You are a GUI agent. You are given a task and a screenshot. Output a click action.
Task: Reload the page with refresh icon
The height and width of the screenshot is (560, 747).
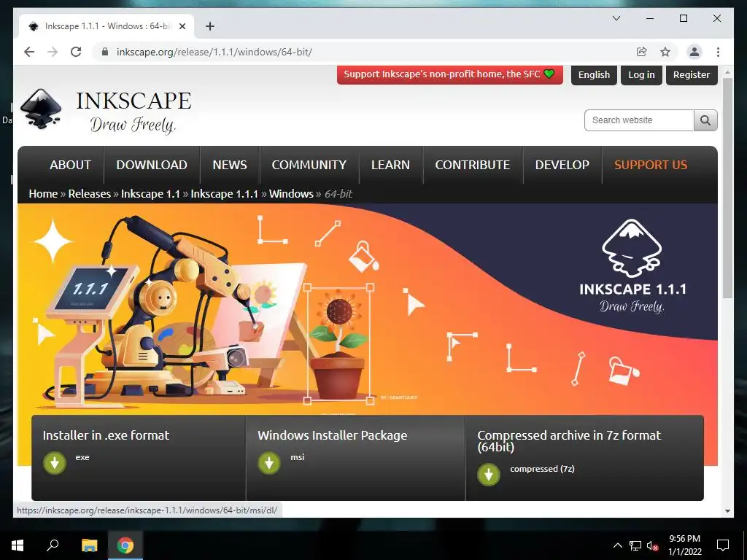pos(76,52)
